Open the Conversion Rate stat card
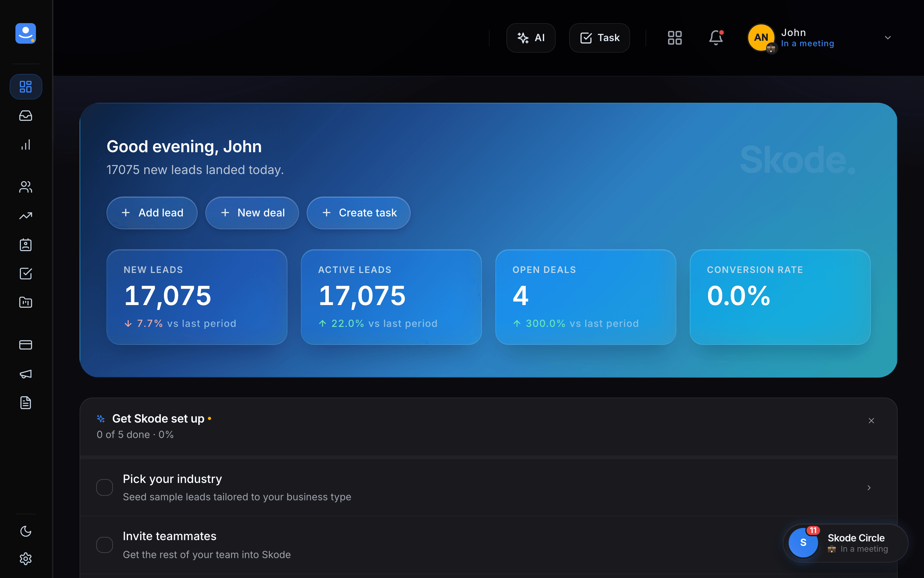 tap(780, 297)
